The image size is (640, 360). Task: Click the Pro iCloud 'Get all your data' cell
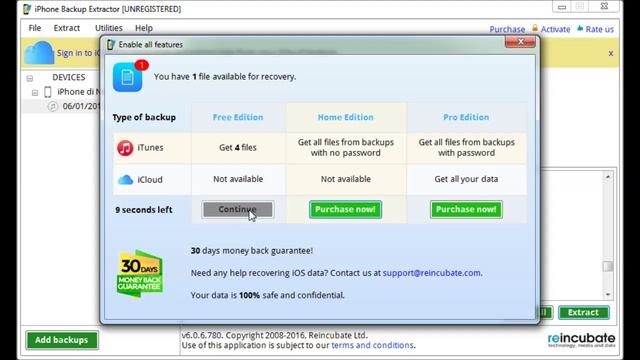466,179
